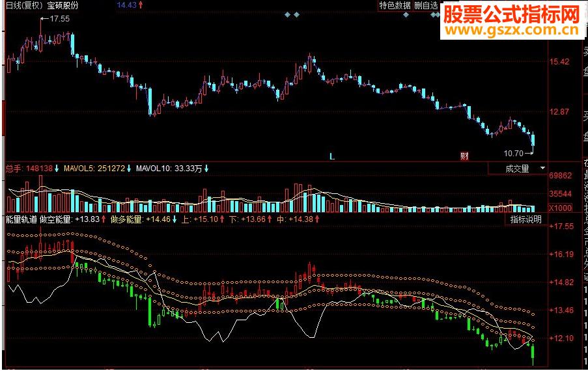Click the 17.55 high price label

click(60, 19)
